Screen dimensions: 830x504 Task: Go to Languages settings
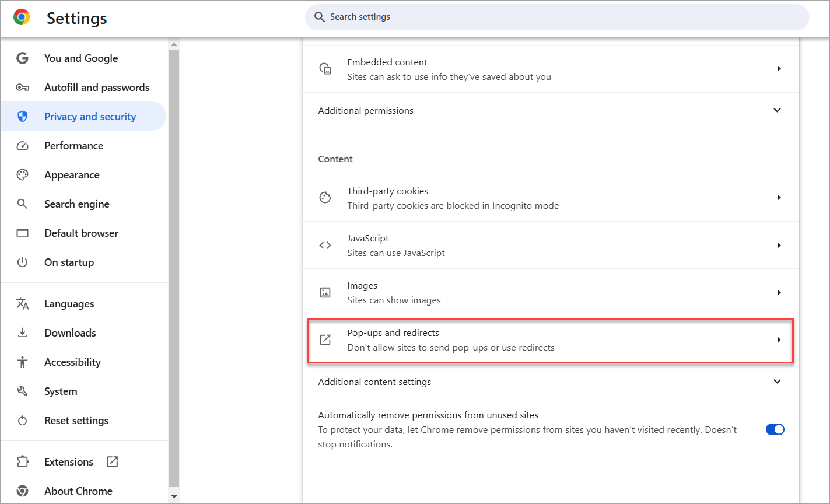[83, 304]
